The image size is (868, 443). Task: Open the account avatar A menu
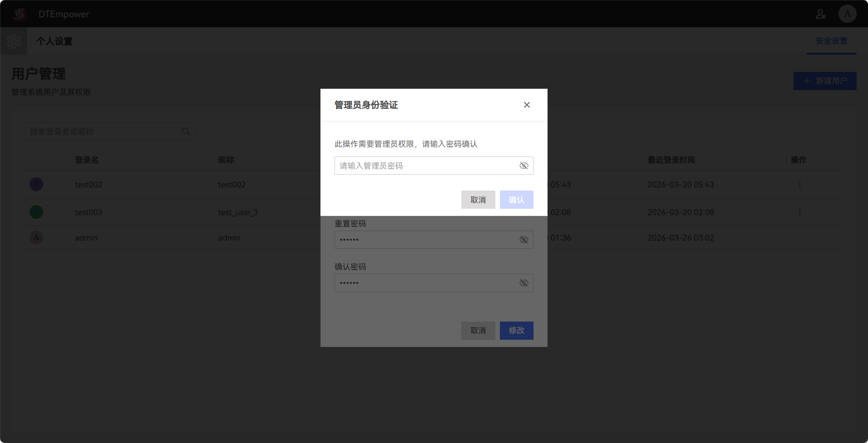tap(847, 14)
